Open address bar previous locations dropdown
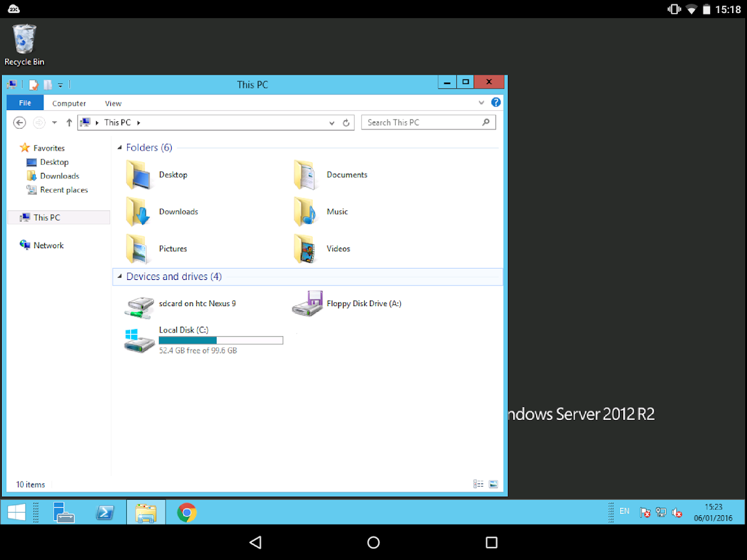Image resolution: width=747 pixels, height=560 pixels. 332,123
